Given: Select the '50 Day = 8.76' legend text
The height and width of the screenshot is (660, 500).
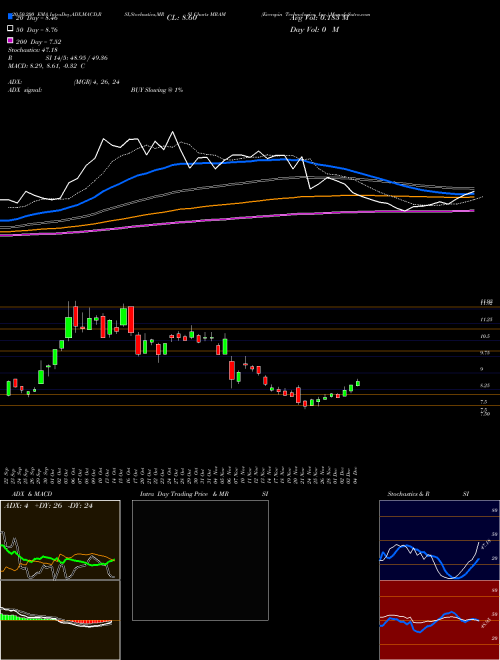Looking at the screenshot, I should point(37,30).
